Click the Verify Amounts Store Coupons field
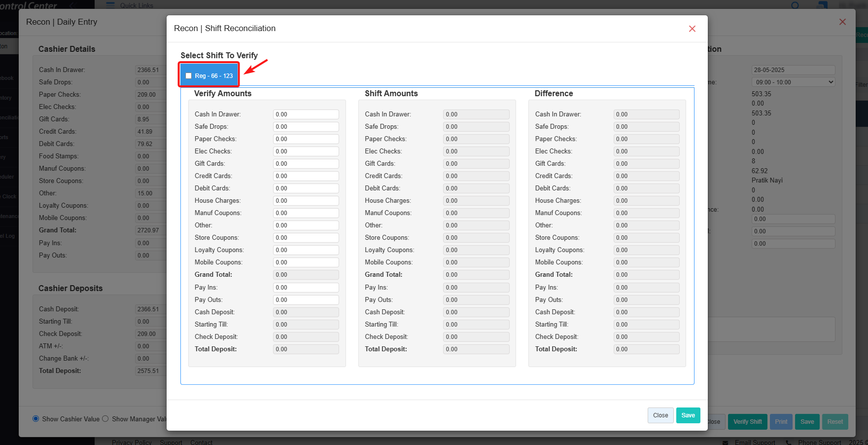The width and height of the screenshot is (868, 445). tap(306, 238)
